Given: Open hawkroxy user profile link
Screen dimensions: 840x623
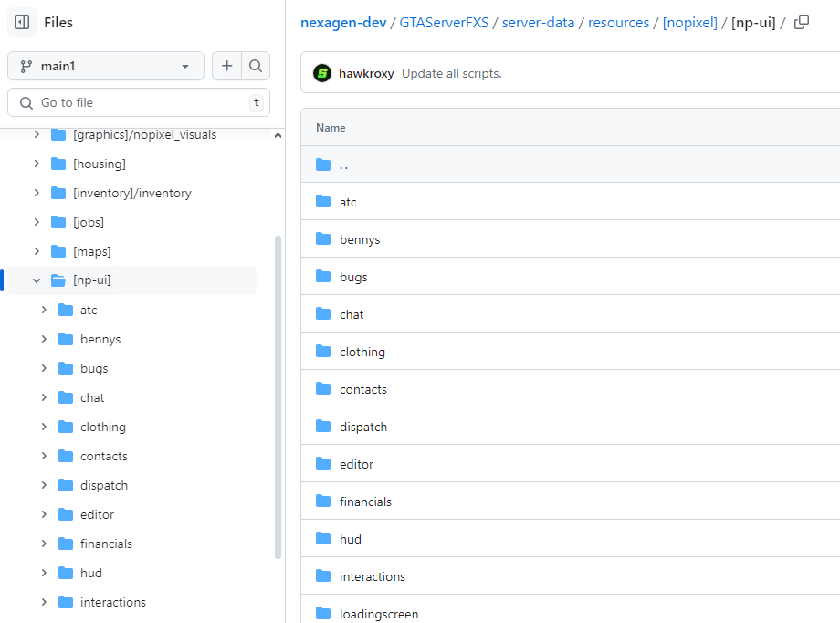Looking at the screenshot, I should click(366, 73).
